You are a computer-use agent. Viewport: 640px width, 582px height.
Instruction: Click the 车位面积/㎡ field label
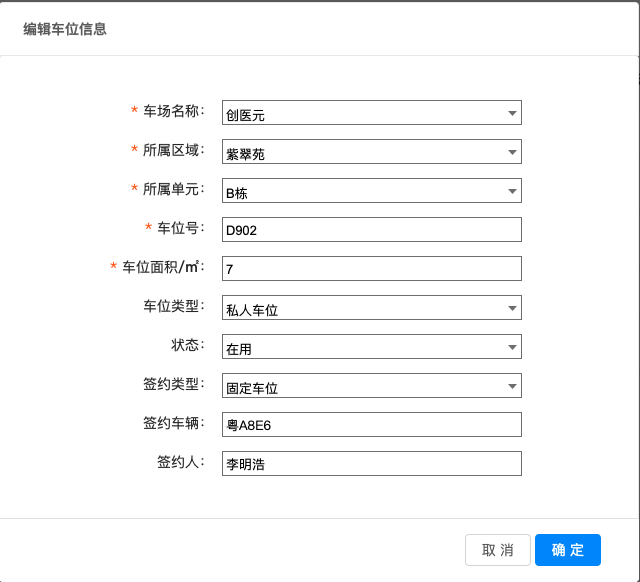pos(163,267)
